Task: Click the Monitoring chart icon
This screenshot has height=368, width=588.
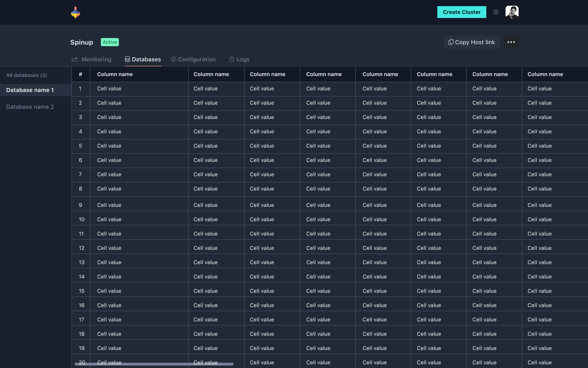Action: point(75,59)
